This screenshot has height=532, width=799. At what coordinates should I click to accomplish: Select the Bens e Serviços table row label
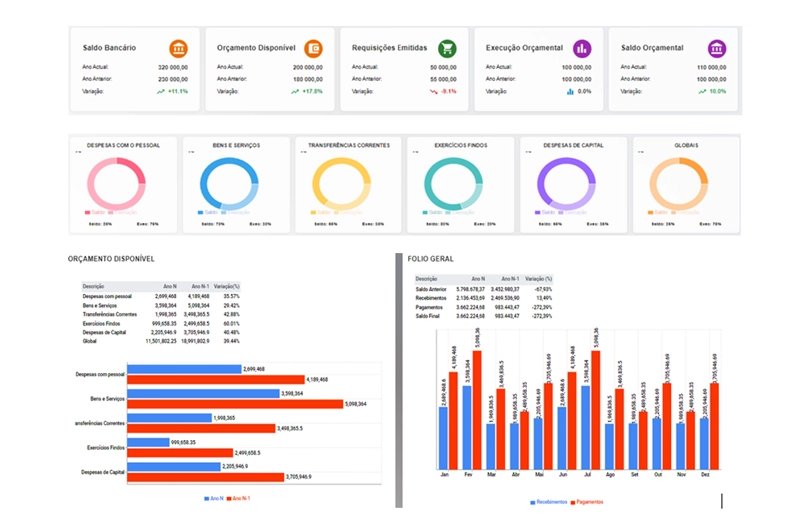pos(100,306)
